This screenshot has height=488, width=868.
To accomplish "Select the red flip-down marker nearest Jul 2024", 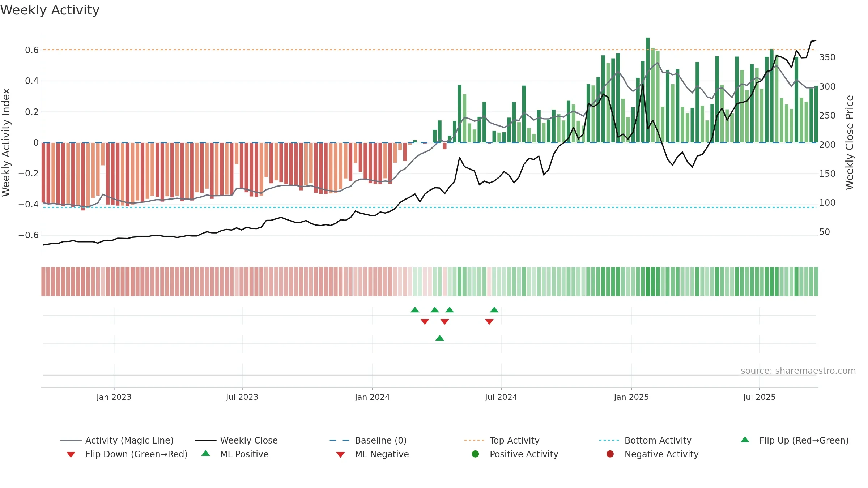I will (489, 322).
